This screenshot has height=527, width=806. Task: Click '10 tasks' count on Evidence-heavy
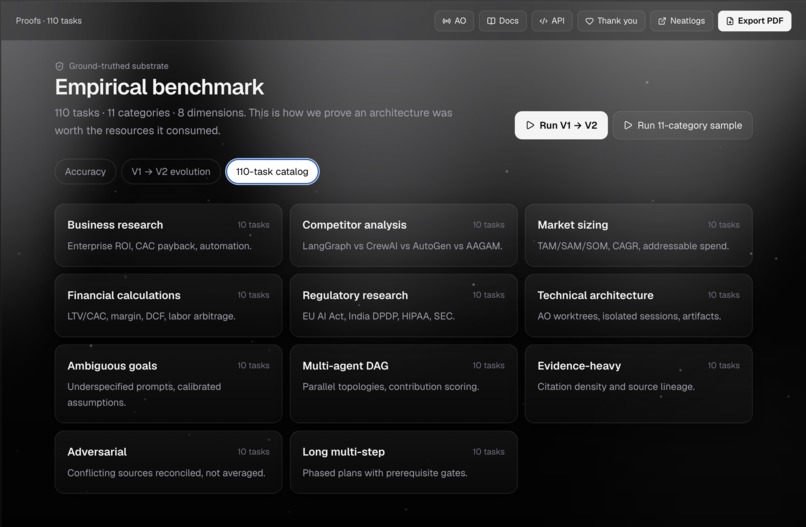[x=724, y=366]
